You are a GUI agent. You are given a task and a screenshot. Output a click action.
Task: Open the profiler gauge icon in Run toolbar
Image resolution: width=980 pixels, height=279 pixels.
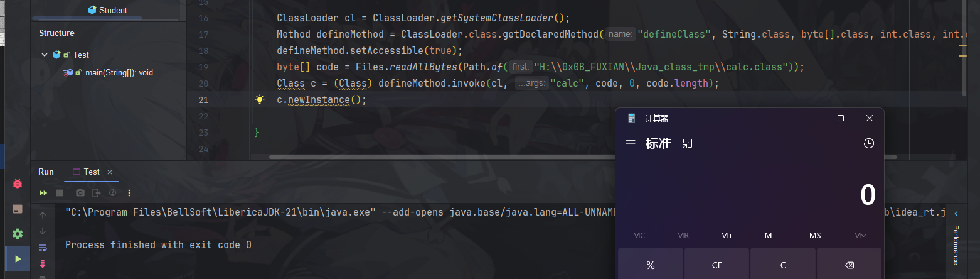(x=113, y=193)
